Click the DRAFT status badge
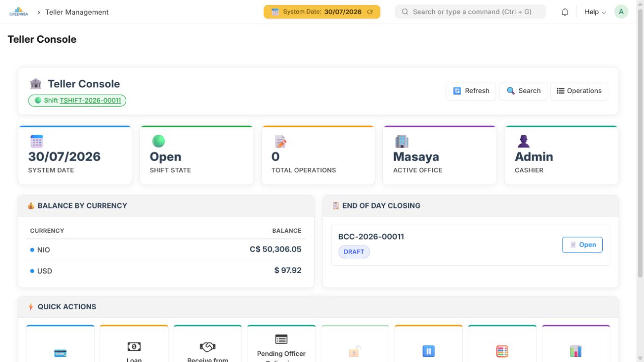Image resolution: width=644 pixels, height=362 pixels. [354, 252]
